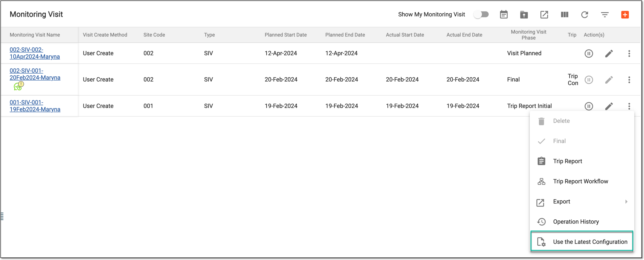Select Use the Latest Configuration
The image size is (644, 260).
pos(582,242)
